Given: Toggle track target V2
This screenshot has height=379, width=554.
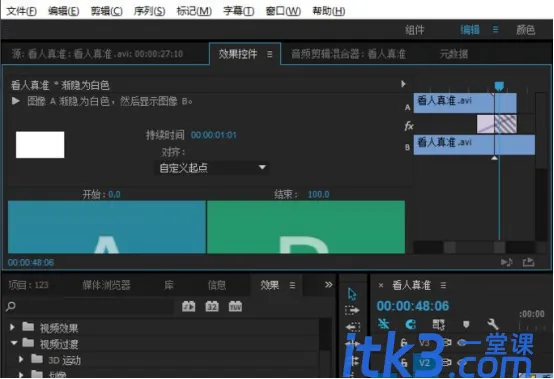Looking at the screenshot, I should [x=425, y=362].
